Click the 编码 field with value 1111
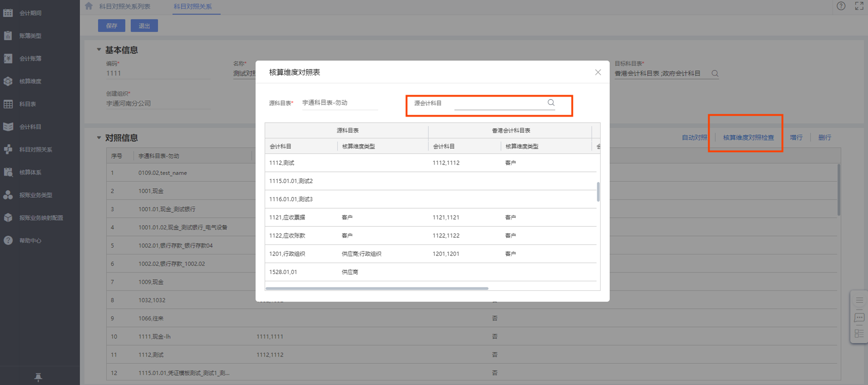The height and width of the screenshot is (385, 868). click(158, 73)
